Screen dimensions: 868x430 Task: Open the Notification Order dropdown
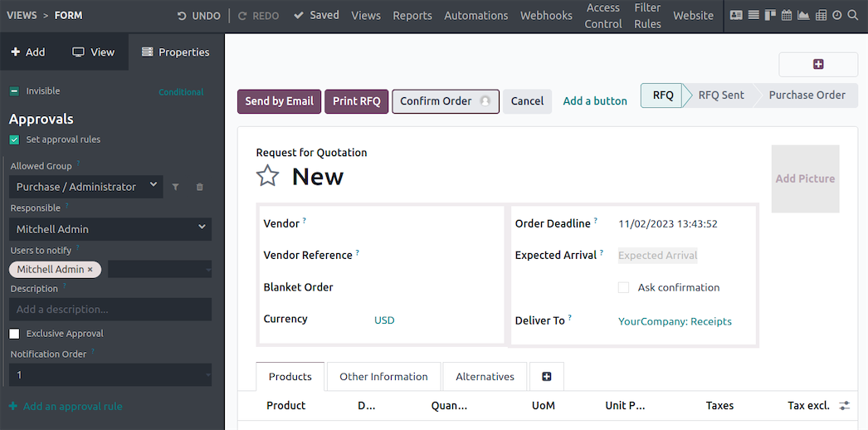(110, 375)
